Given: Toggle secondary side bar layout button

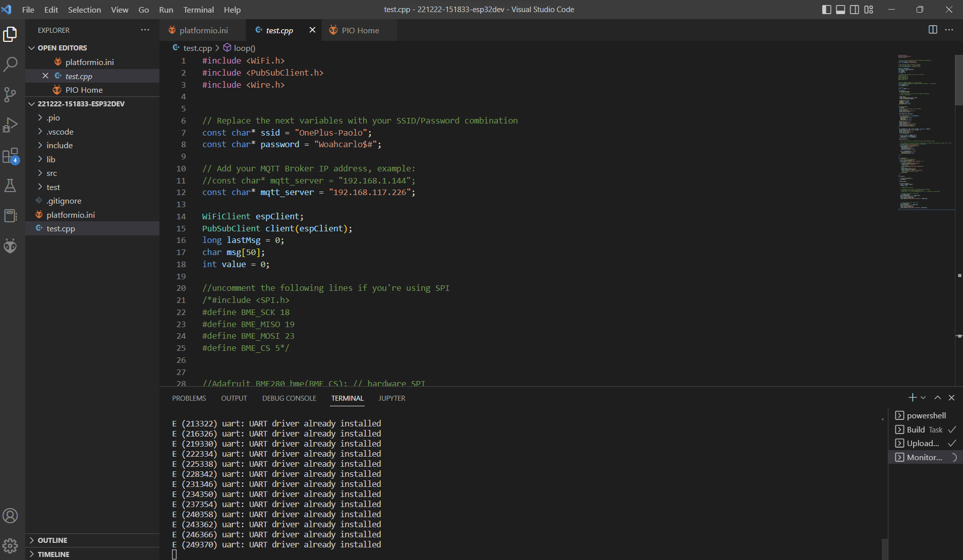Looking at the screenshot, I should pyautogui.click(x=855, y=10).
